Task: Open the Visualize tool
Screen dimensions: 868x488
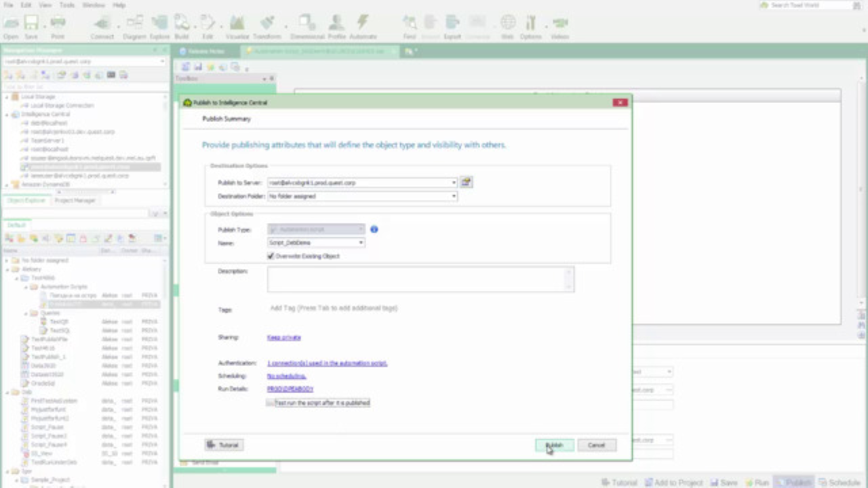Action: 237,24
